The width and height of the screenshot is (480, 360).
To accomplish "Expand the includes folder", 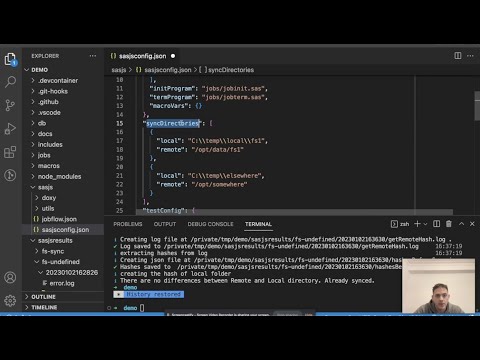I will point(50,144).
